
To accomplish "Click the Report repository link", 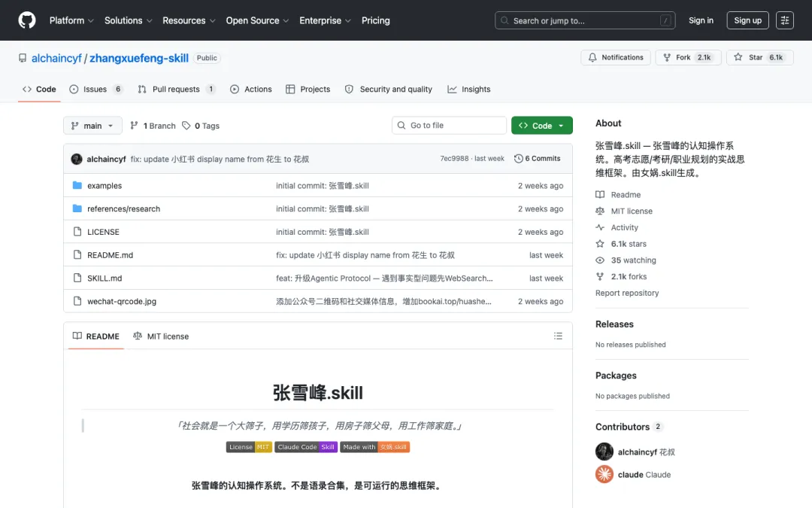I will click(627, 293).
